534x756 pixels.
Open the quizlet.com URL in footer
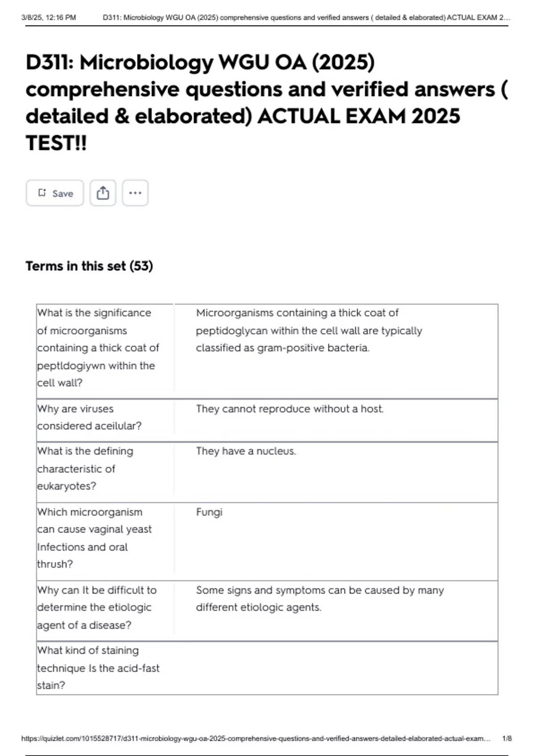pyautogui.click(x=256, y=739)
